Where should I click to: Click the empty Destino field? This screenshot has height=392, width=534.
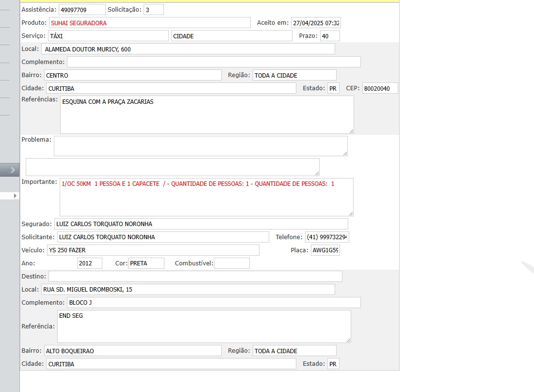coord(195,276)
